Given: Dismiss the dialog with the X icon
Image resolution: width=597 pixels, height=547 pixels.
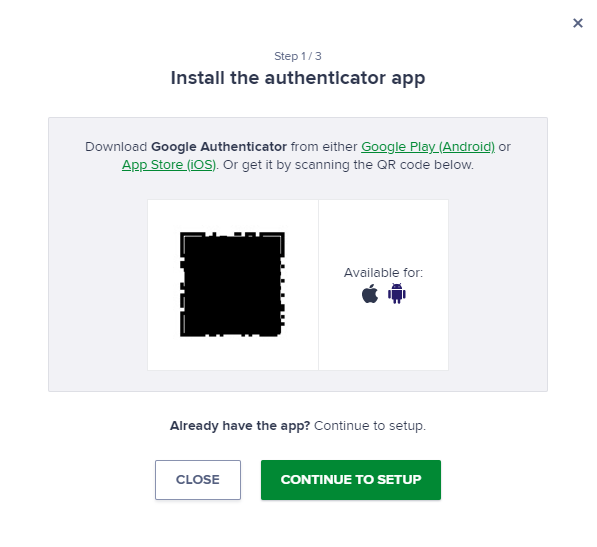Looking at the screenshot, I should pyautogui.click(x=578, y=23).
